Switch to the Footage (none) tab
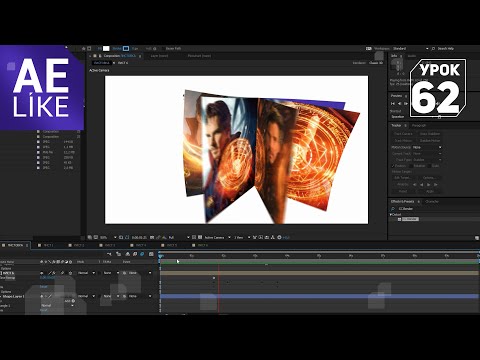The width and height of the screenshot is (480, 360). coord(199,56)
